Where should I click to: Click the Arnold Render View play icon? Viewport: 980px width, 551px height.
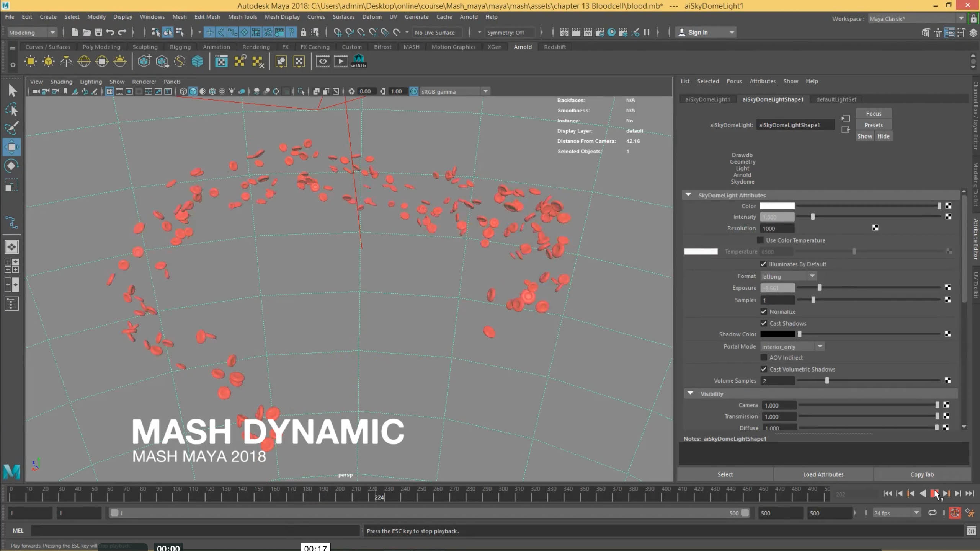(x=340, y=61)
